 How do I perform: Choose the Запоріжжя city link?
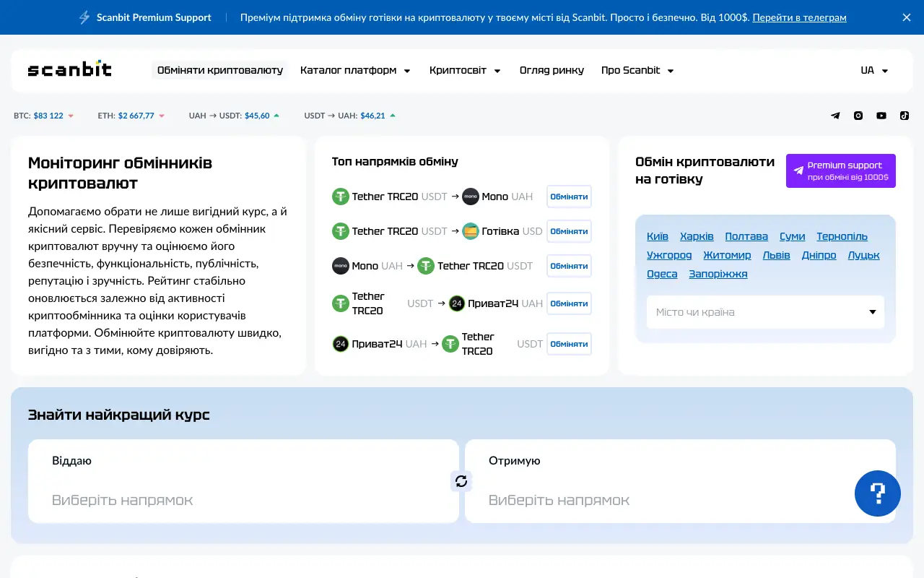(x=718, y=274)
